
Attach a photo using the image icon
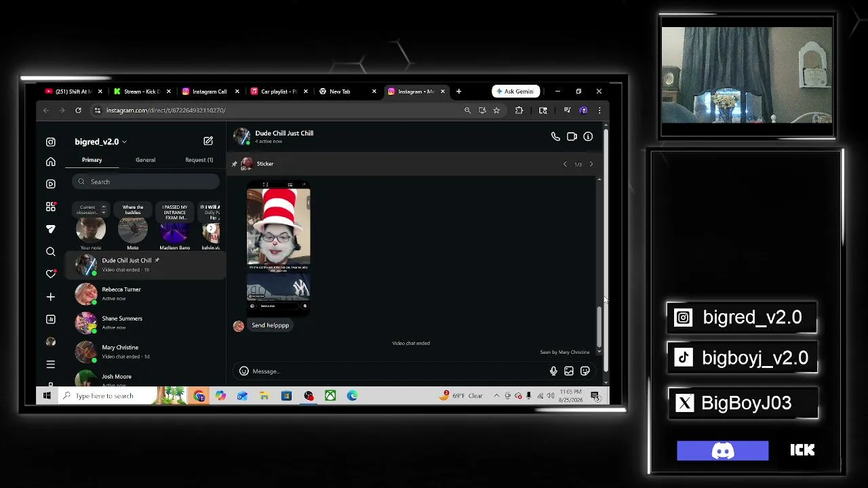pos(569,371)
